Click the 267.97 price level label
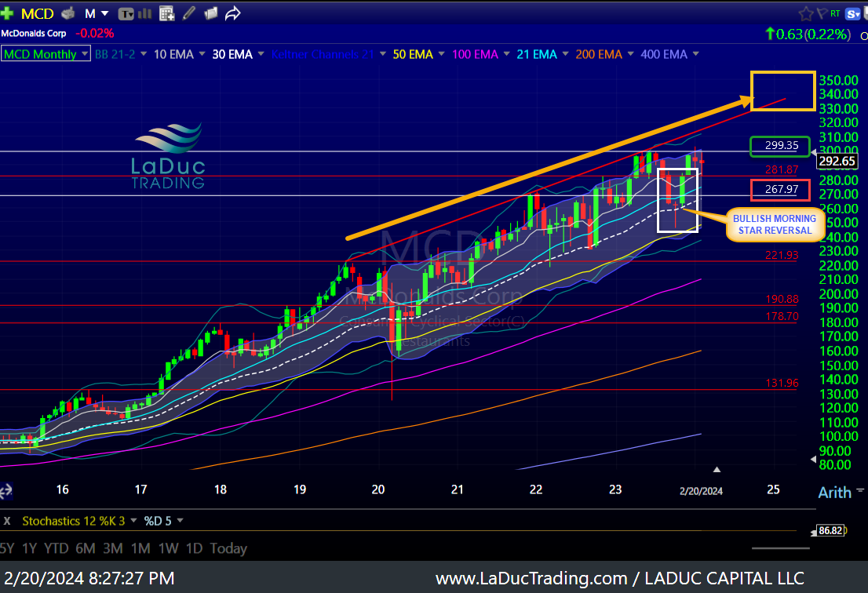Image resolution: width=868 pixels, height=593 pixels. tap(780, 190)
